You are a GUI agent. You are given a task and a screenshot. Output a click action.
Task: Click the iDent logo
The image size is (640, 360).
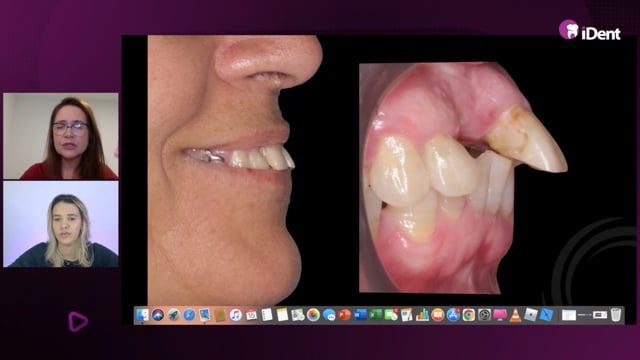point(590,30)
